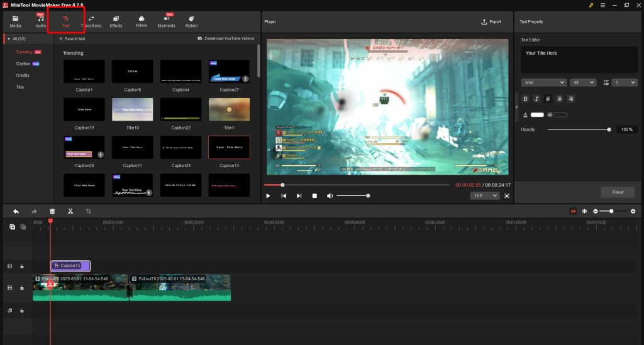Open the 16:9 aspect ratio dropdown
Screen dimensions: 644x345
click(x=485, y=195)
